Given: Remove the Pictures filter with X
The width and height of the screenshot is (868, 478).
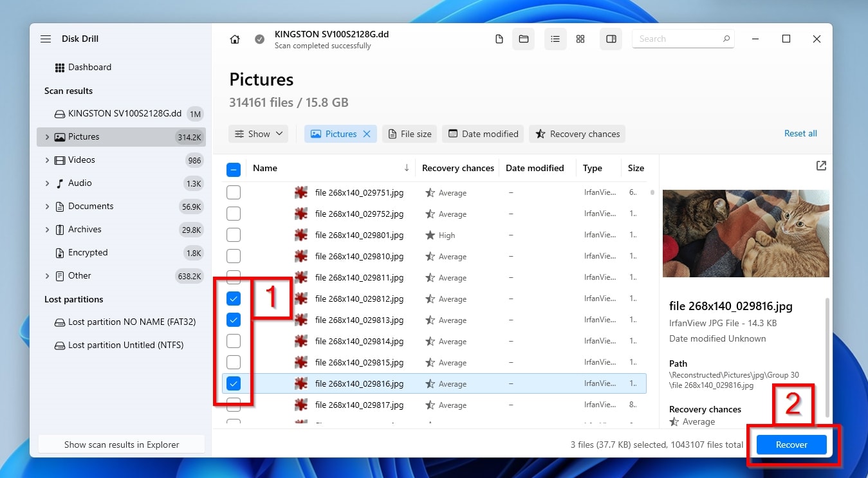Looking at the screenshot, I should (367, 134).
